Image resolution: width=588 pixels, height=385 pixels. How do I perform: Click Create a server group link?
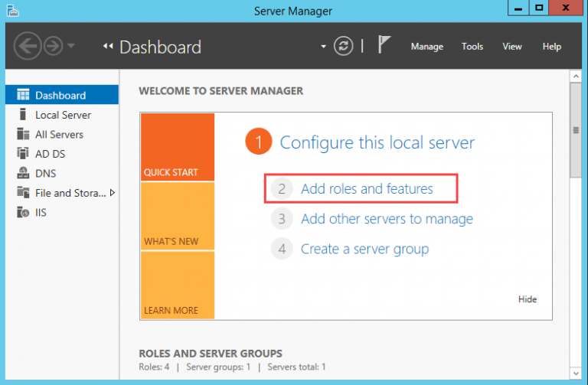coord(365,250)
